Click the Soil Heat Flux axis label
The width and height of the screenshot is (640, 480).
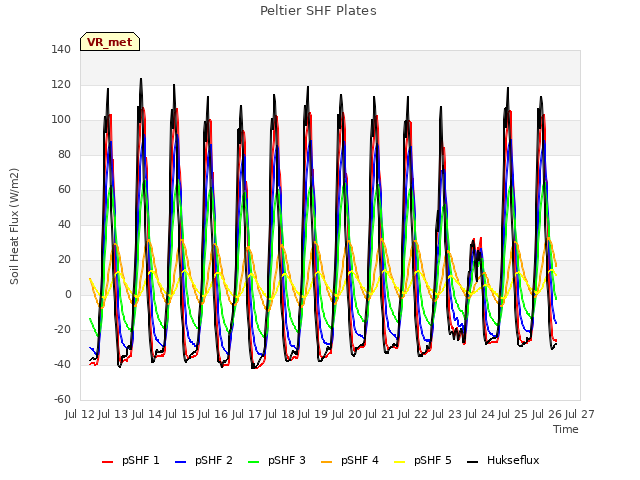15,226
